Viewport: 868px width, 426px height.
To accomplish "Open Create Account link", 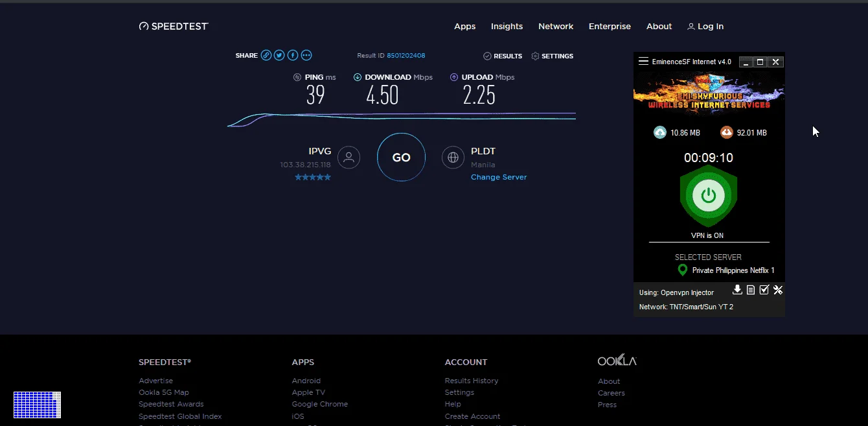I will pos(472,416).
